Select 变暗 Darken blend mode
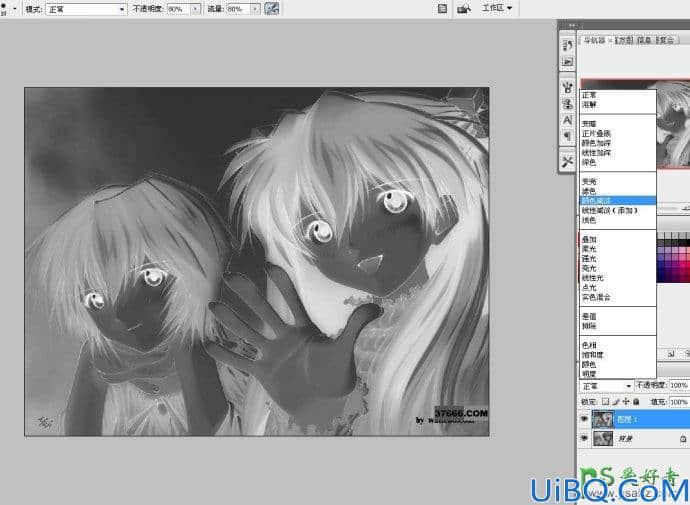This screenshot has height=505, width=690. 618,124
